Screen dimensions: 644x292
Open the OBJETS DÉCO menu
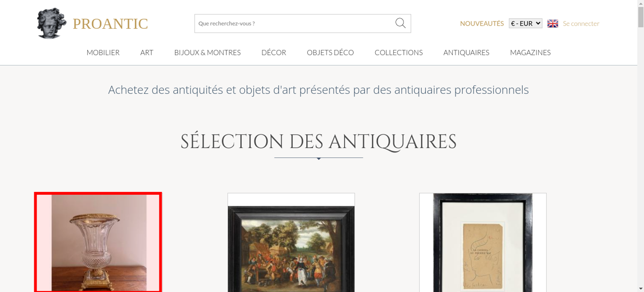(330, 52)
